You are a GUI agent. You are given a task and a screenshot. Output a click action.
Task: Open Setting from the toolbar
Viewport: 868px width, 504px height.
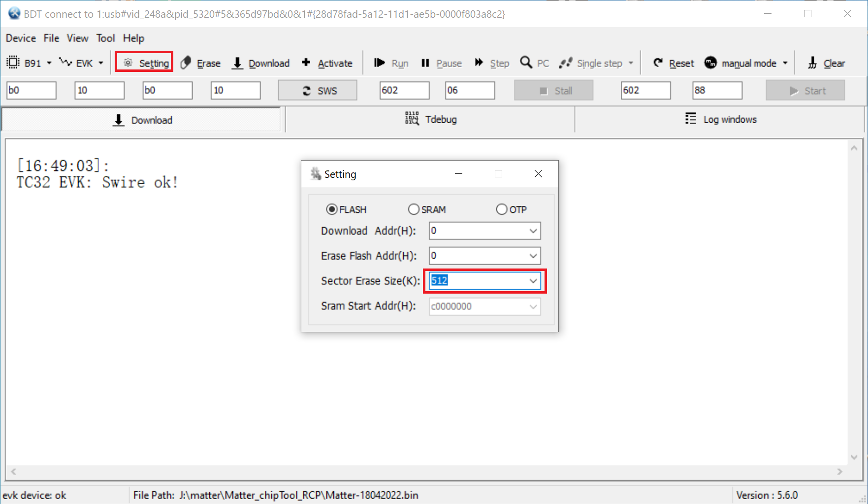click(x=144, y=63)
